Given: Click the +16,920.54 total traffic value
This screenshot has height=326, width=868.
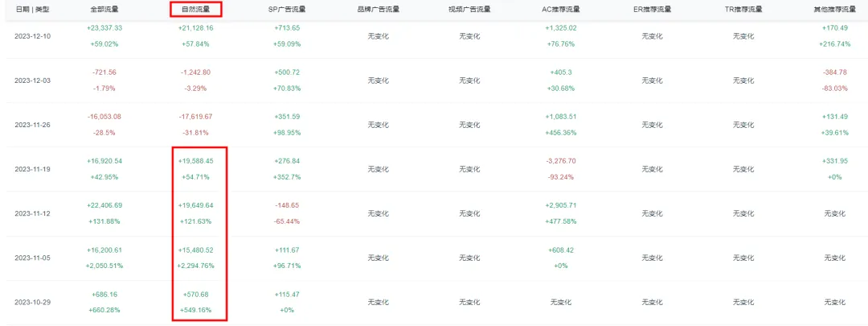Looking at the screenshot, I should coord(104,161).
